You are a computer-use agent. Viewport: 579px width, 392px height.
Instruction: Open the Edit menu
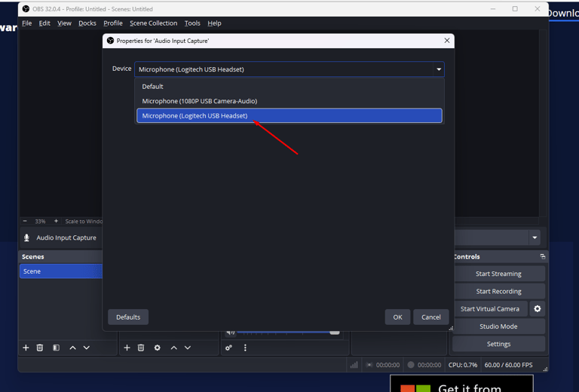[44, 23]
